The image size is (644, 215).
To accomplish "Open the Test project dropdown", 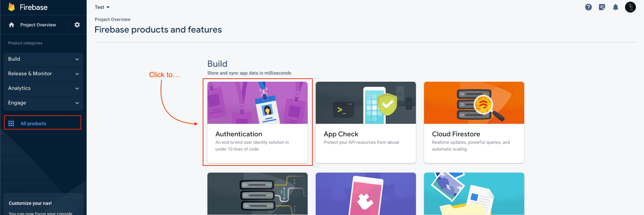I will (102, 7).
